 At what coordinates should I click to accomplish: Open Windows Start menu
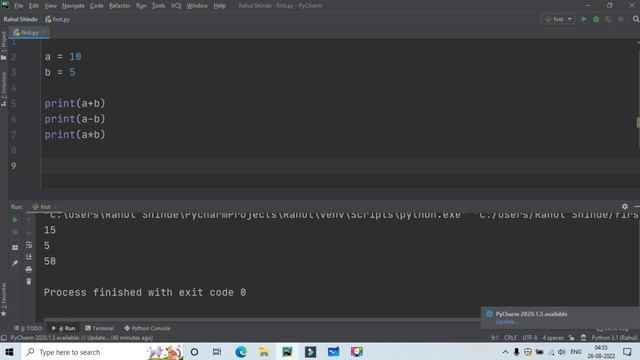click(x=9, y=352)
